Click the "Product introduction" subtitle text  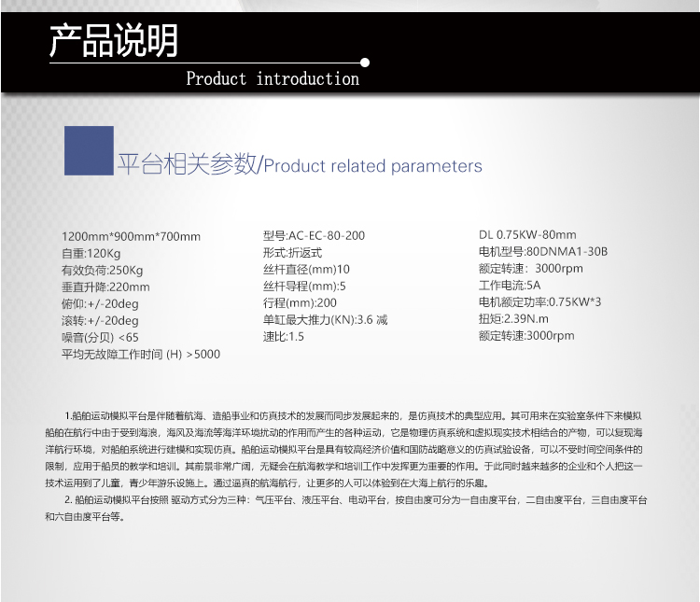click(x=273, y=79)
